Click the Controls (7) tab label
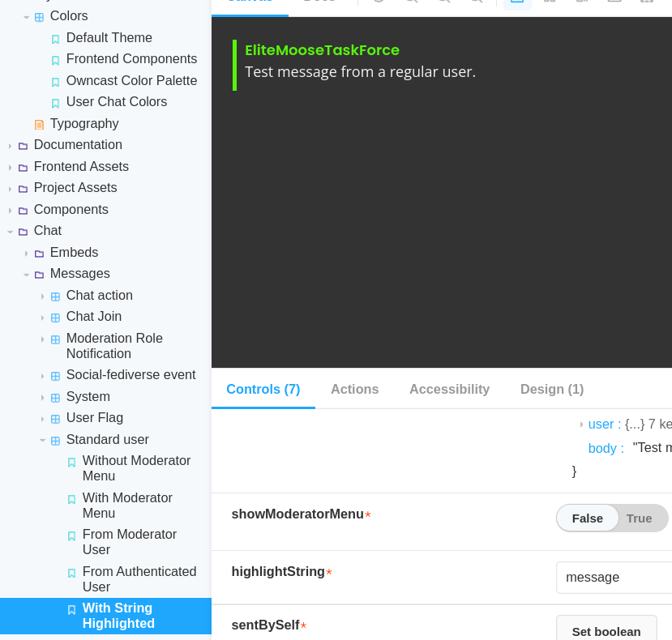Screen dimensions: 672x640 [x=263, y=389]
